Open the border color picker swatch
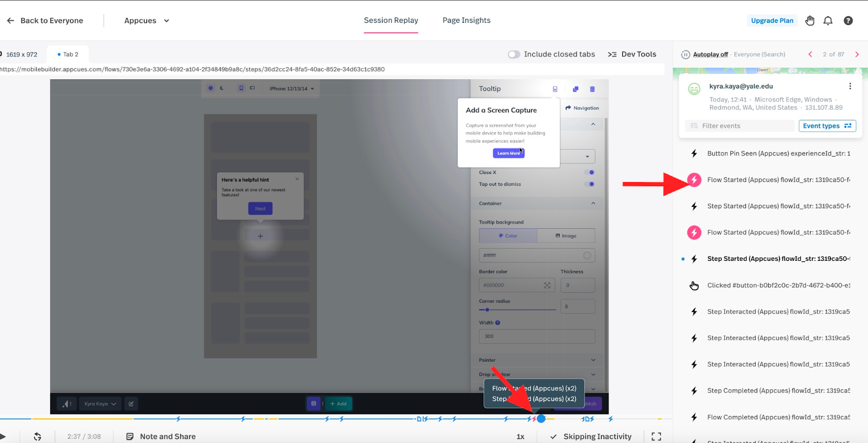The width and height of the screenshot is (868, 443). pyautogui.click(x=547, y=285)
